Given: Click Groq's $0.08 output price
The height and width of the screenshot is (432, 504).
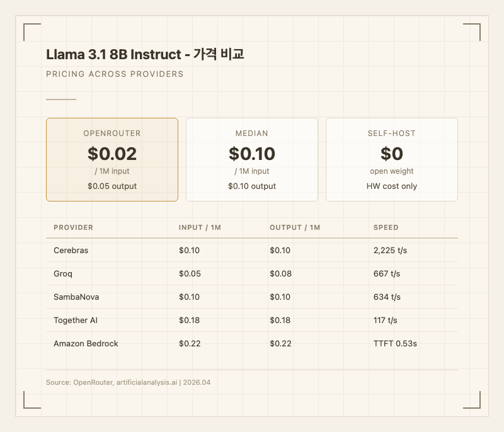Looking at the screenshot, I should tap(280, 273).
